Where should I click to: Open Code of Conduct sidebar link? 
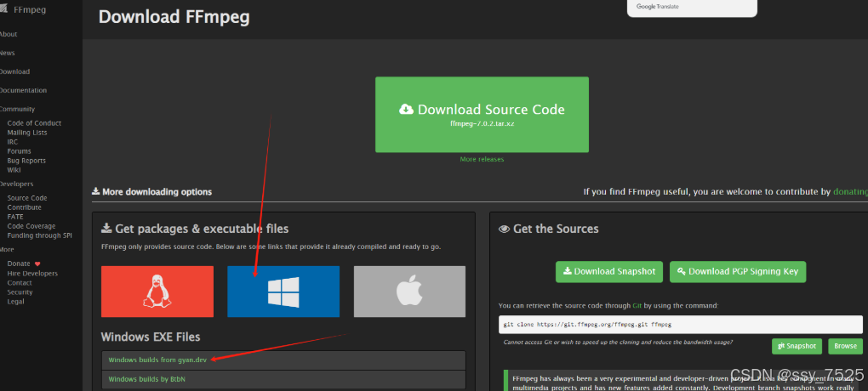click(34, 123)
